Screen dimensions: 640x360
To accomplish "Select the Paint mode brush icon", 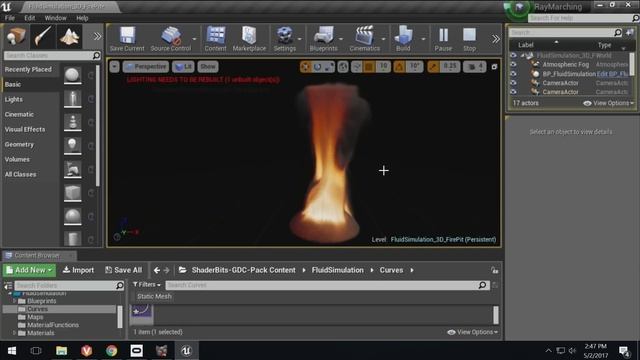I will coord(43,37).
